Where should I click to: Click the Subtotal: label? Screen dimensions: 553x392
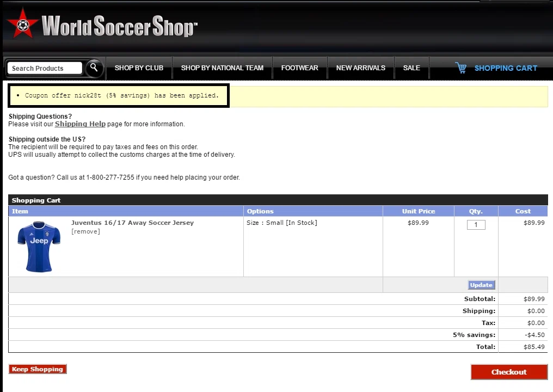[x=480, y=299]
